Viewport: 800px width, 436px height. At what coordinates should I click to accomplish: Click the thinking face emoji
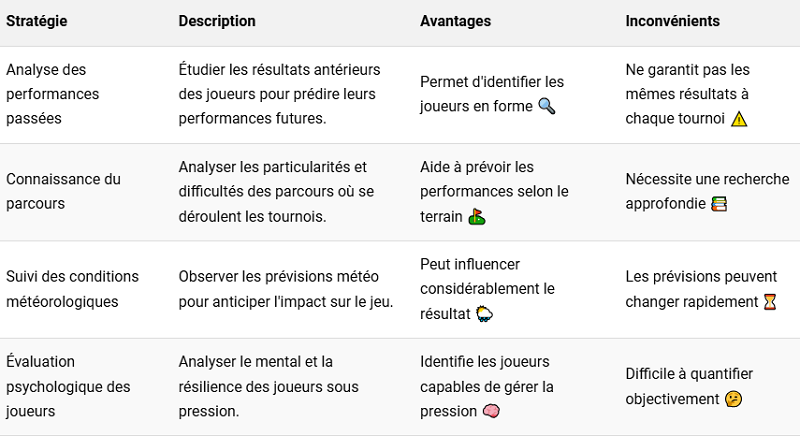point(733,399)
